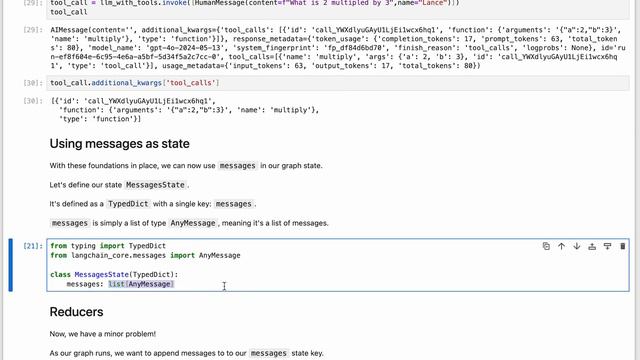Click the AIMessage output text of cell 29
This screenshot has height=360, width=640.
point(338,48)
